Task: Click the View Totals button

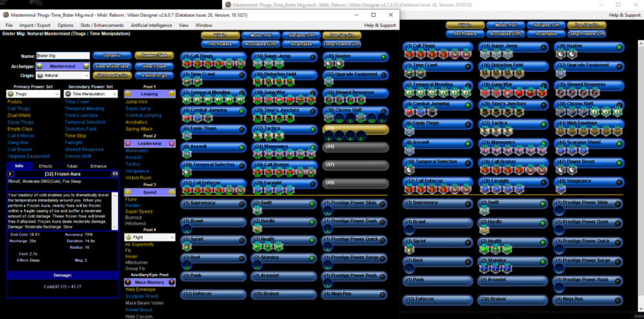Action: [154, 66]
